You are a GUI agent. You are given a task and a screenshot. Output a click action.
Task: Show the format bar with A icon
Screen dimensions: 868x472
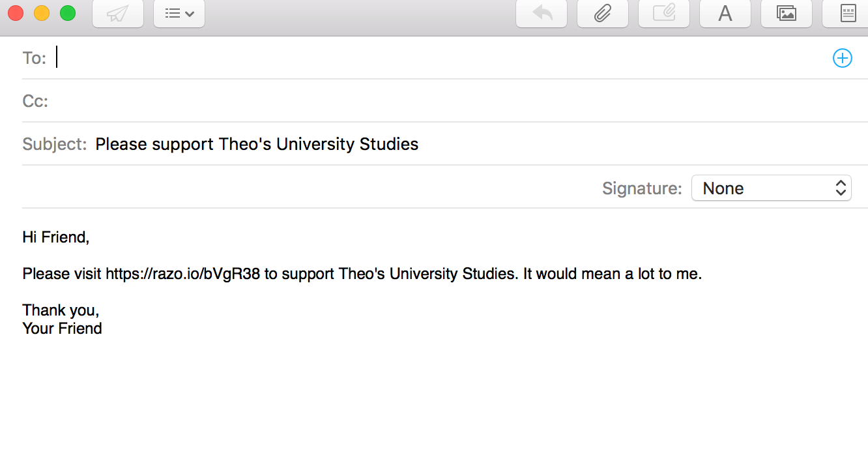[x=725, y=14]
